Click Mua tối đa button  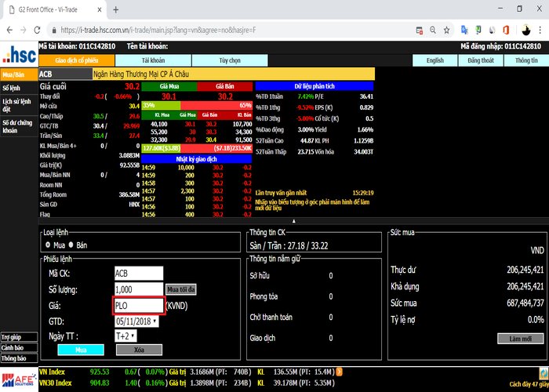180,289
